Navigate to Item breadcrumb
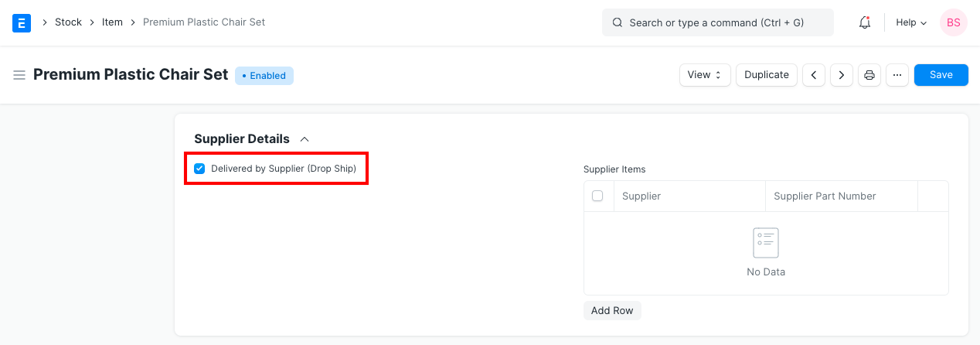Screen dimensions: 980x345 [112, 22]
